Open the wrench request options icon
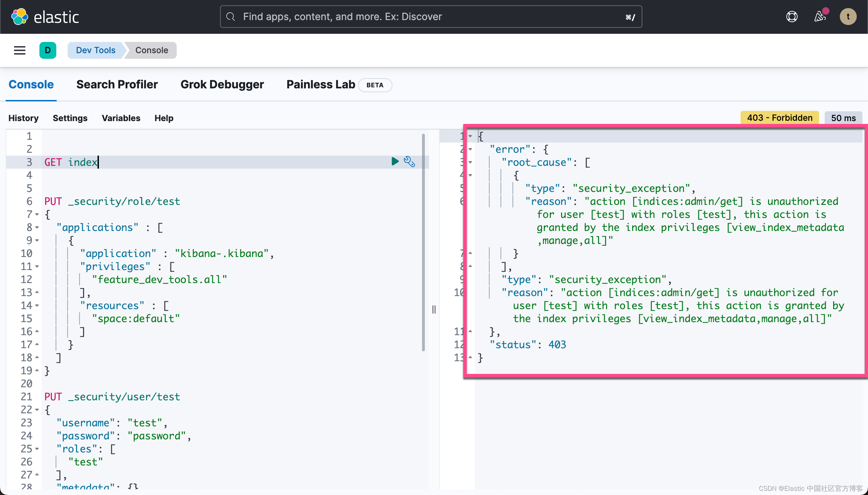Image resolution: width=868 pixels, height=495 pixels. point(409,162)
